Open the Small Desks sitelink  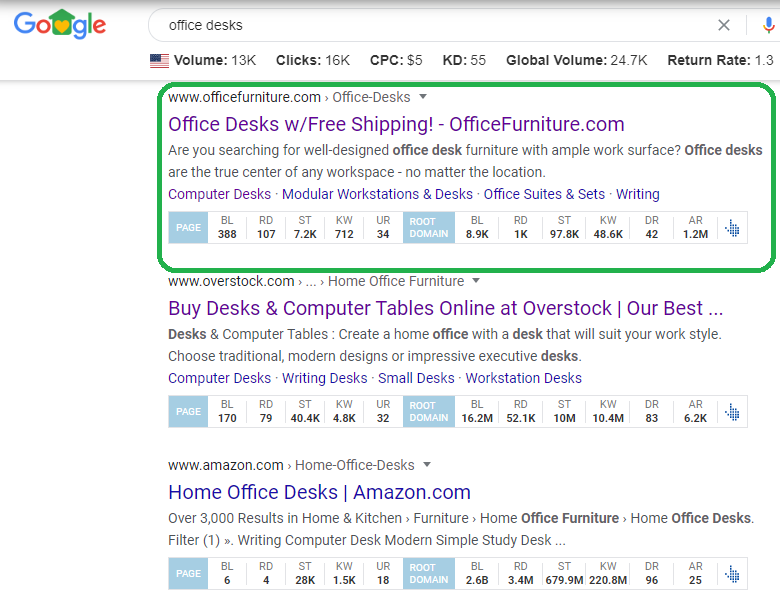click(x=416, y=378)
